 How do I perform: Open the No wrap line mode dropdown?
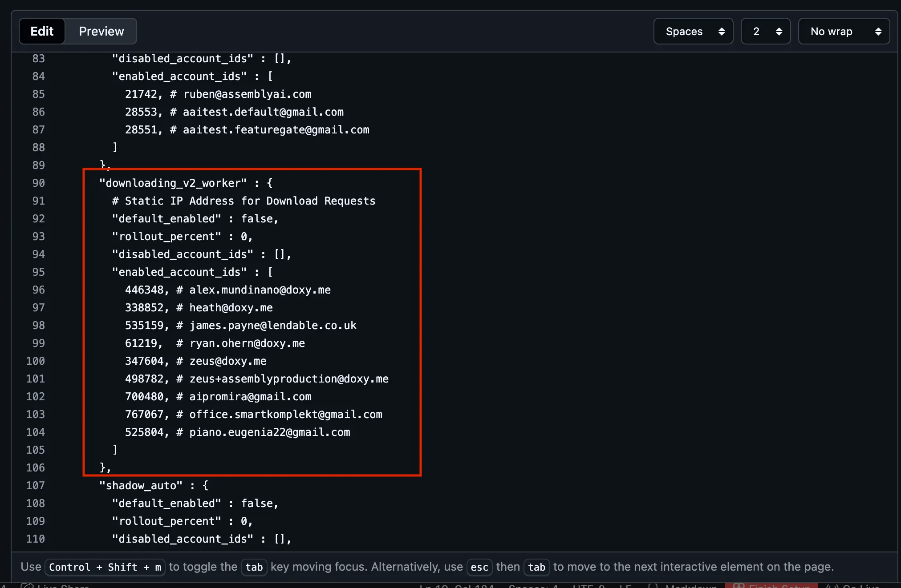point(844,31)
